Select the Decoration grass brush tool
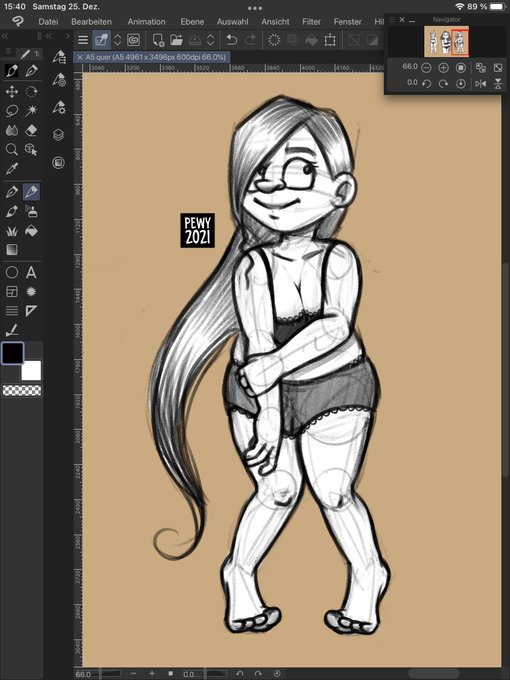The height and width of the screenshot is (680, 510). (12, 231)
